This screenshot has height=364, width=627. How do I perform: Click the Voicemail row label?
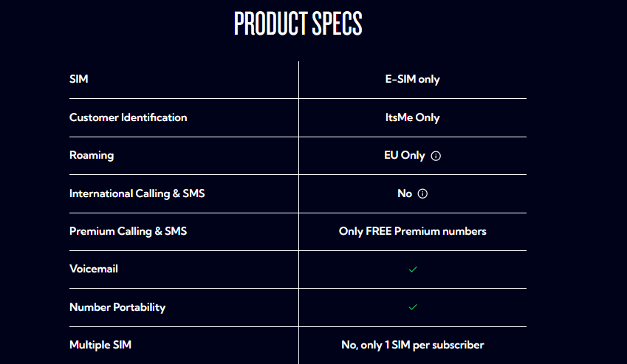point(94,269)
